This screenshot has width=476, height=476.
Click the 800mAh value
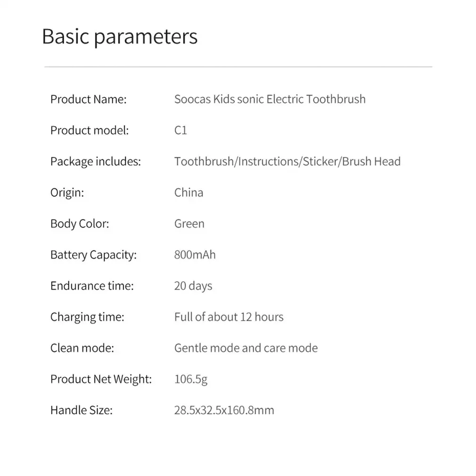195,254
